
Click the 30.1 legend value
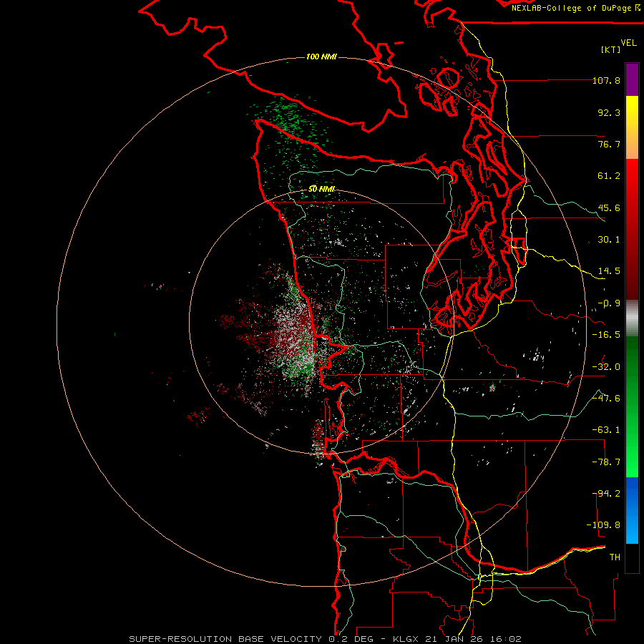609,240
